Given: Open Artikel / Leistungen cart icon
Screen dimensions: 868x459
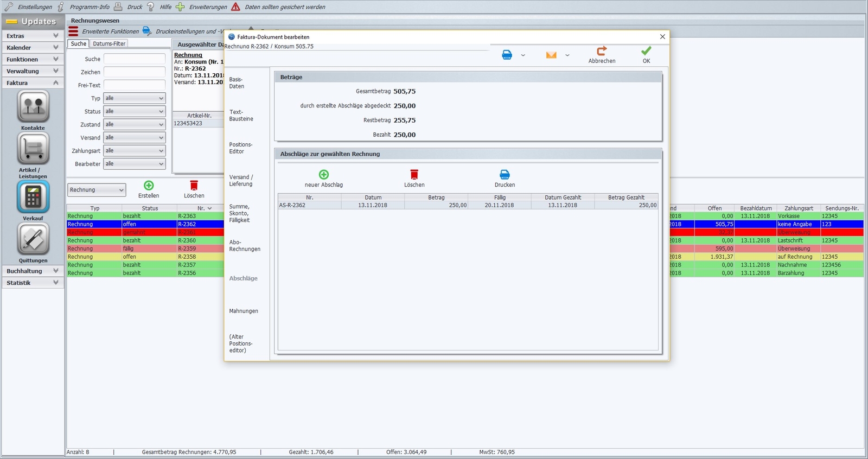Looking at the screenshot, I should 33,149.
